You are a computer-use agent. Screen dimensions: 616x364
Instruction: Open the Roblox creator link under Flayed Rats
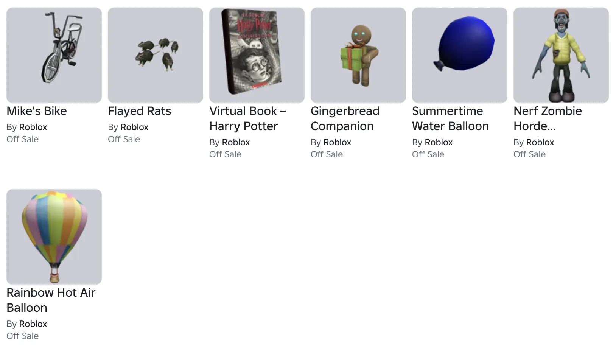[134, 127]
